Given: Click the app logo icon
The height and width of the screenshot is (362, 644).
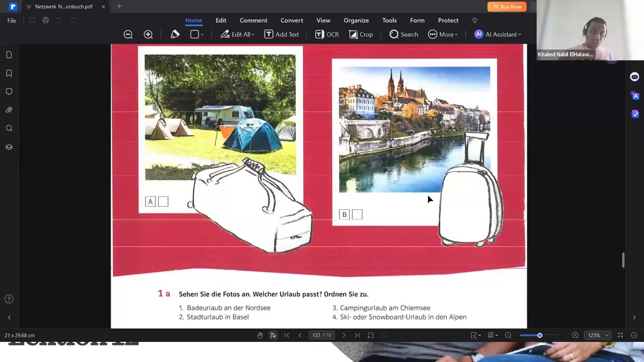Looking at the screenshot, I should 13,7.
